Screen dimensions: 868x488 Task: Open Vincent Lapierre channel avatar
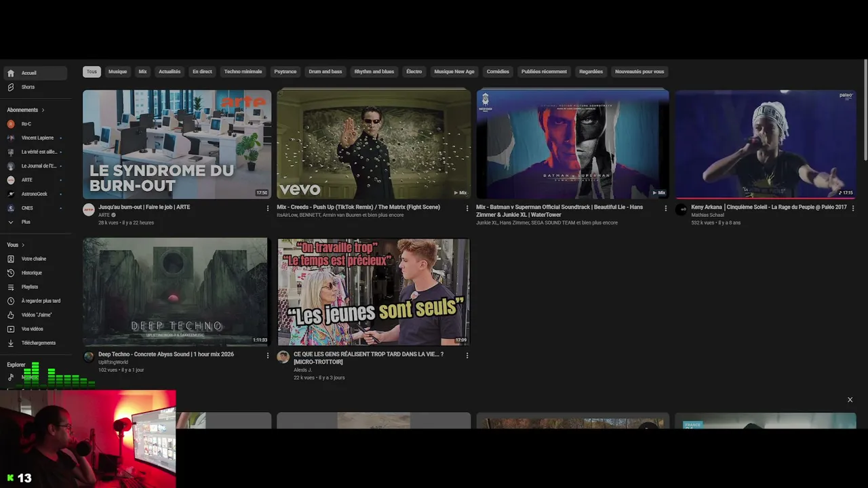[11, 138]
